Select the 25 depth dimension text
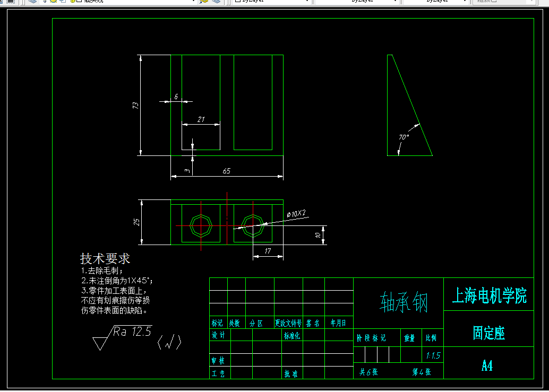This screenshot has height=392, width=549. click(136, 222)
